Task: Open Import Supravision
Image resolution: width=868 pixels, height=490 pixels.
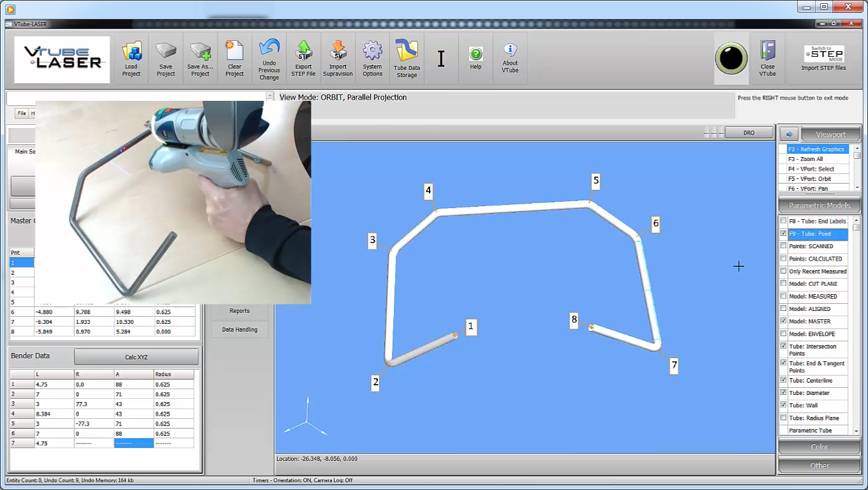Action: click(338, 58)
